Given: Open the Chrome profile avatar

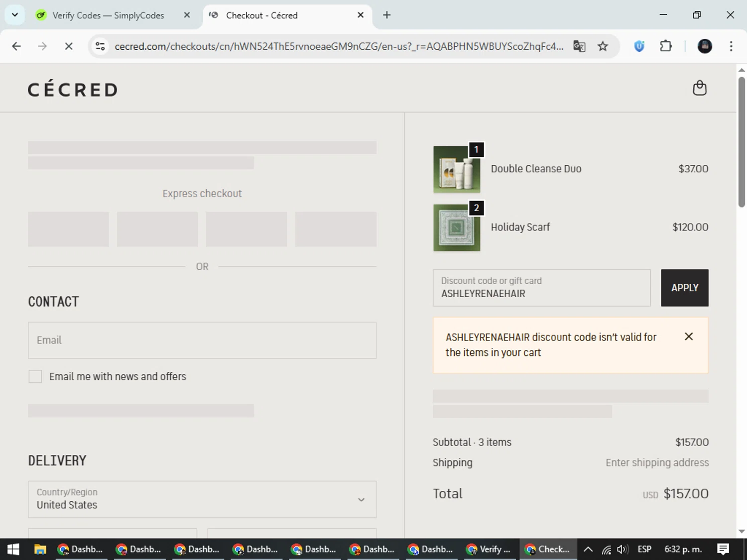Looking at the screenshot, I should [705, 46].
